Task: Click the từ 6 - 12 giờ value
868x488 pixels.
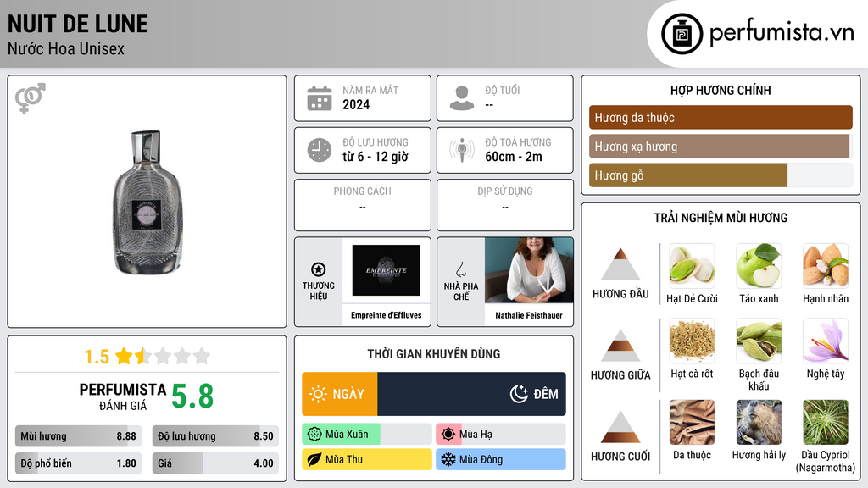Action: click(376, 157)
